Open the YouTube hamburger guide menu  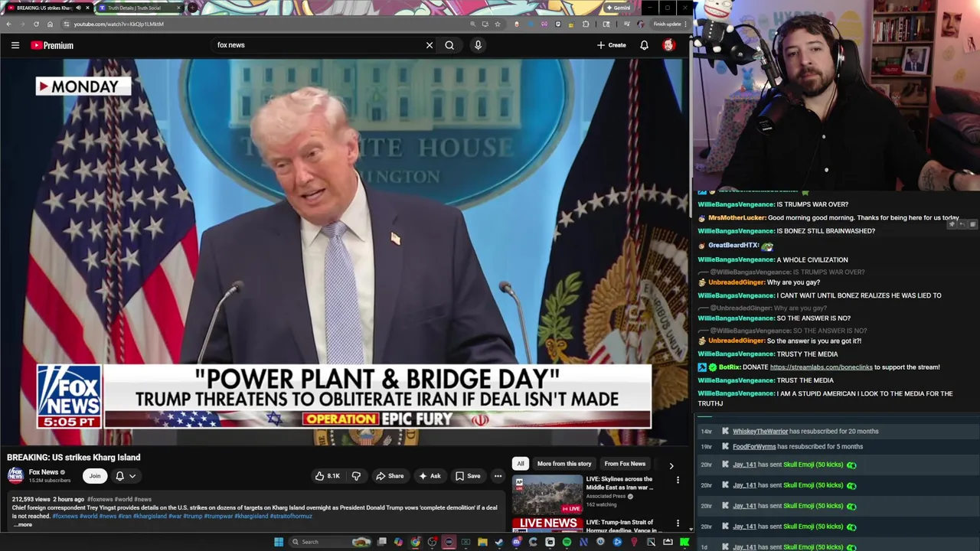pos(15,45)
